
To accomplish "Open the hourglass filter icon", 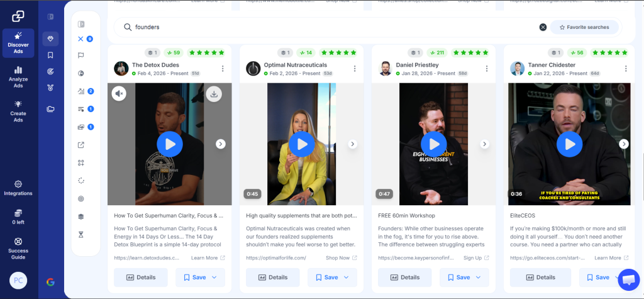I will point(81,234).
